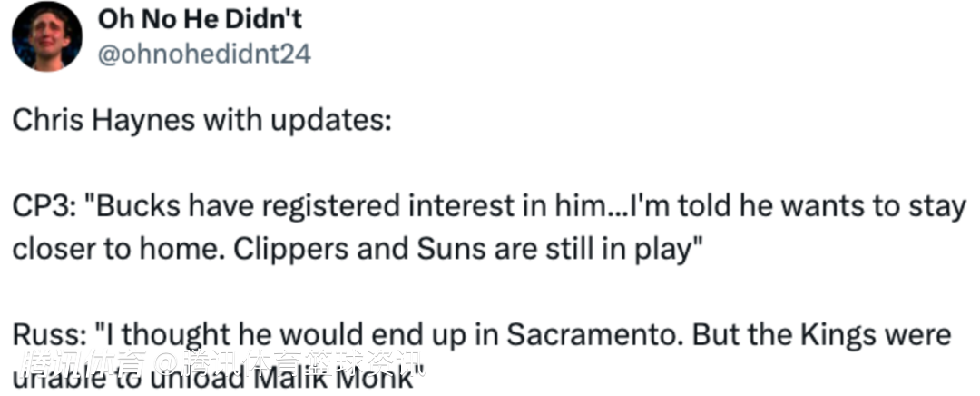Click the word Bucks in the quote

point(130,206)
